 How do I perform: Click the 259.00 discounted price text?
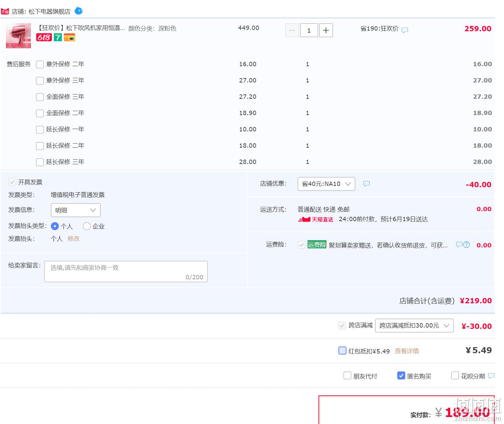478,29
